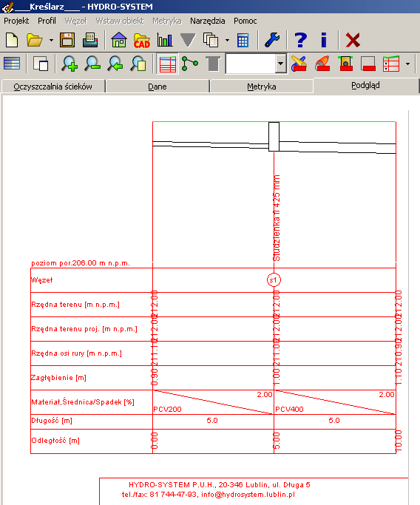420x505 pixels.
Task: Open the toolbar combo box dropdown
Action: [280, 64]
